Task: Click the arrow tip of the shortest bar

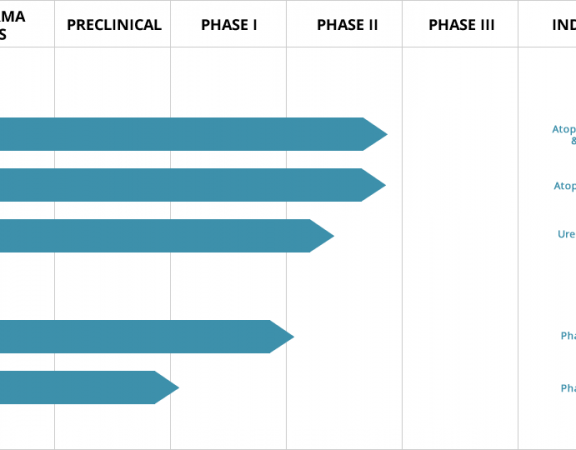Action: click(x=167, y=388)
